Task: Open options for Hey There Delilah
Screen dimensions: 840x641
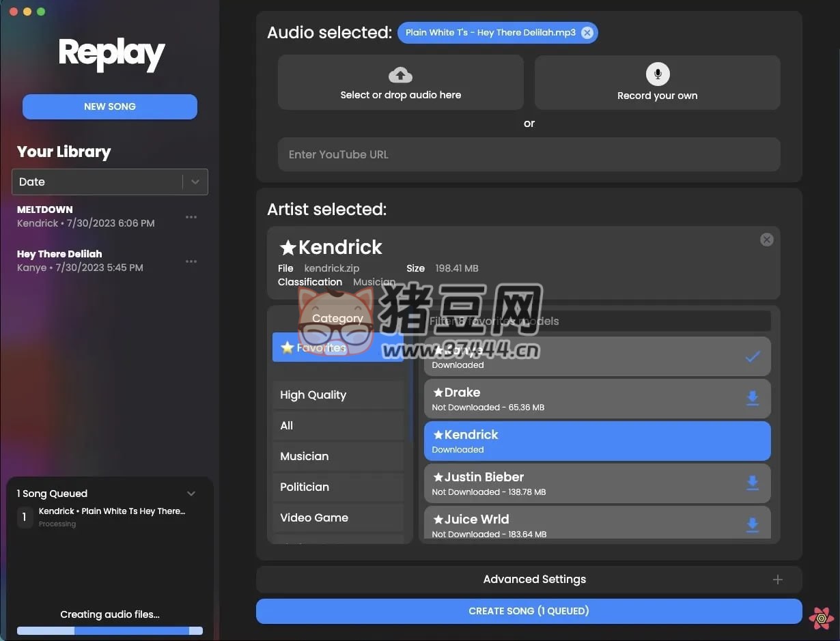Action: (x=191, y=261)
